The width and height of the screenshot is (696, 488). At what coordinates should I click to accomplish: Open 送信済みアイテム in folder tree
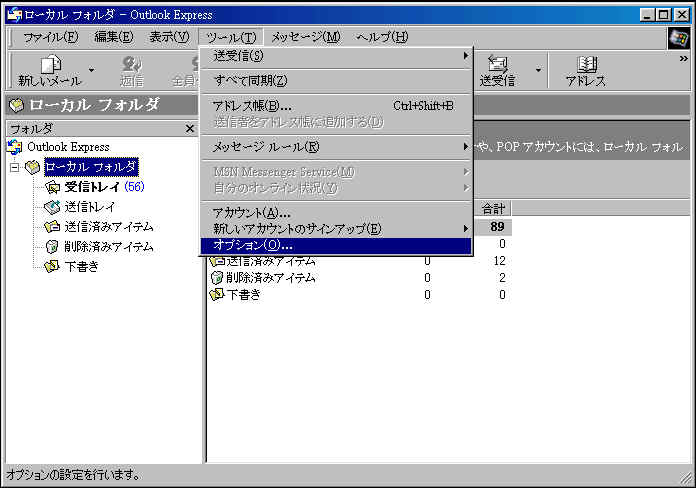pos(109,227)
